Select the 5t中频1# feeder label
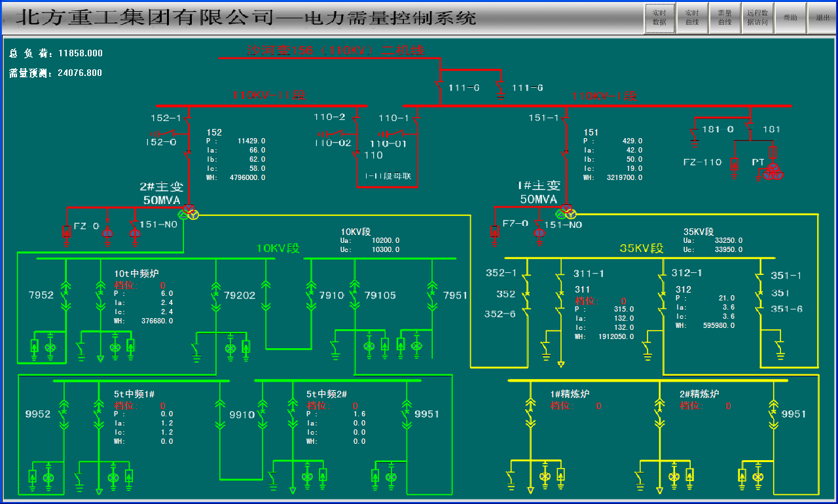 [134, 394]
